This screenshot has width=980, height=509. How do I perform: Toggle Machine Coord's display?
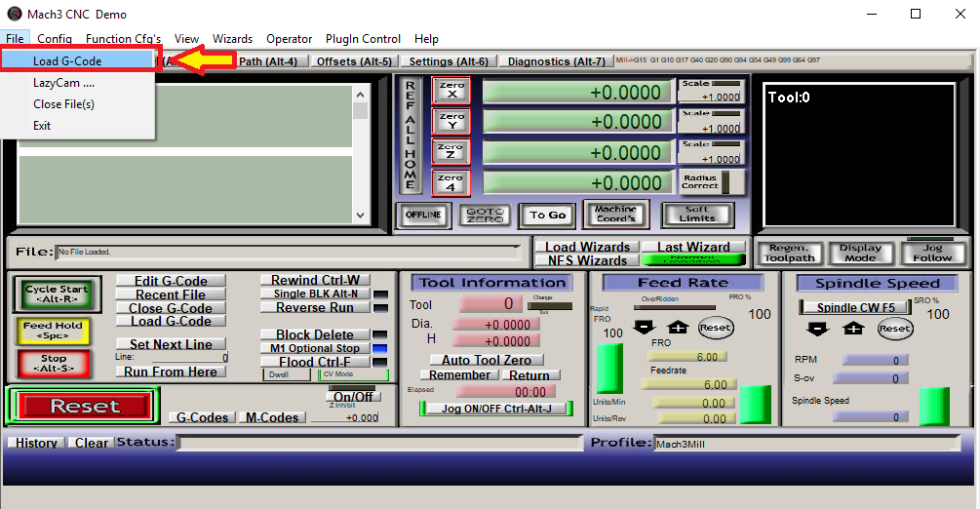click(615, 214)
